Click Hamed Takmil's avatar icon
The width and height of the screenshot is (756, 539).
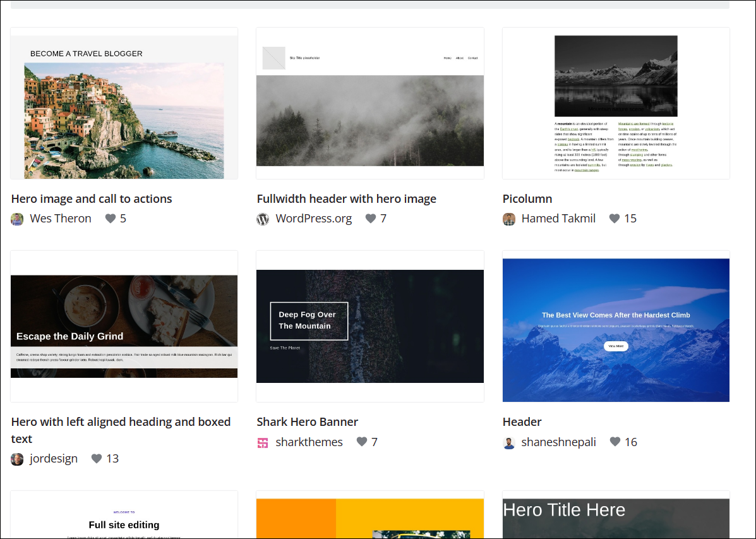(508, 219)
